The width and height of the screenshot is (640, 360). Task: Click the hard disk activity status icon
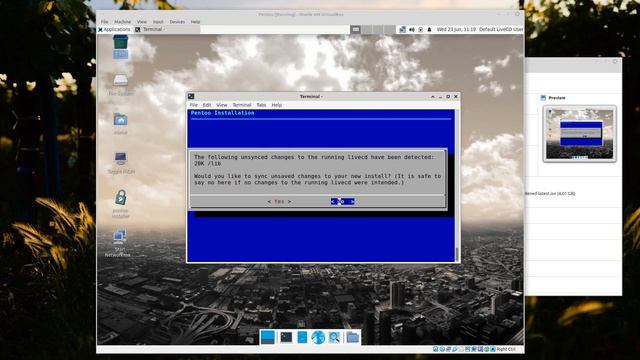[x=436, y=349]
